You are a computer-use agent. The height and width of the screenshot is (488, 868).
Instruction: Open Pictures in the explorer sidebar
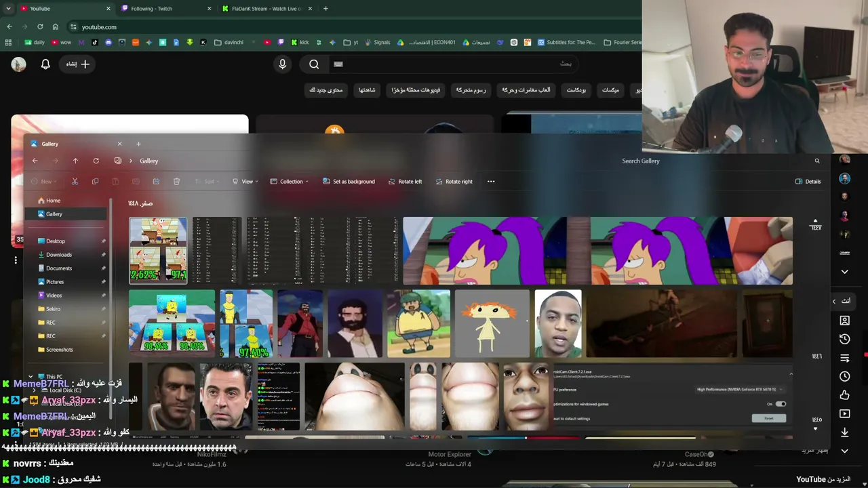65,282
